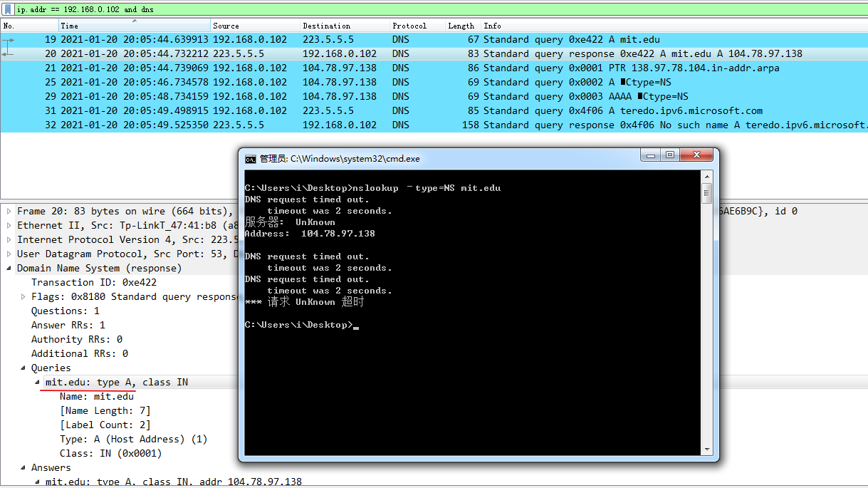868x488 pixels.
Task: Sort packets by the No. column header
Action: 29,26
